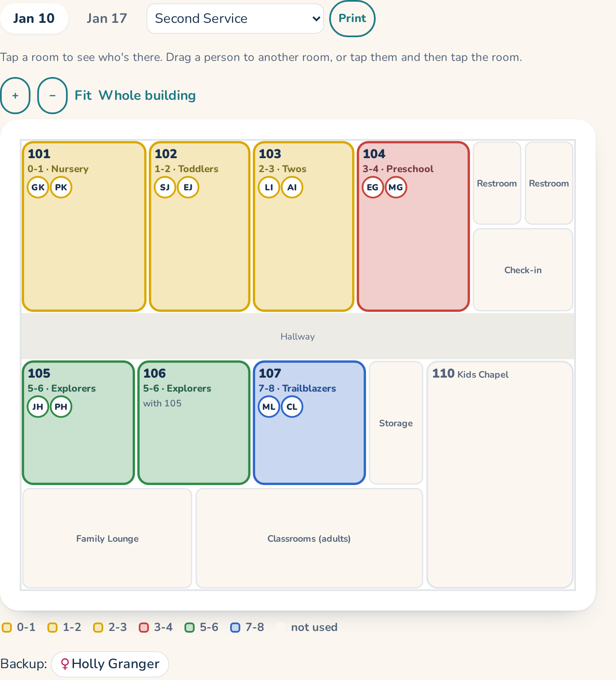The image size is (616, 680).
Task: Zoom out with the minus button
Action: (x=52, y=96)
